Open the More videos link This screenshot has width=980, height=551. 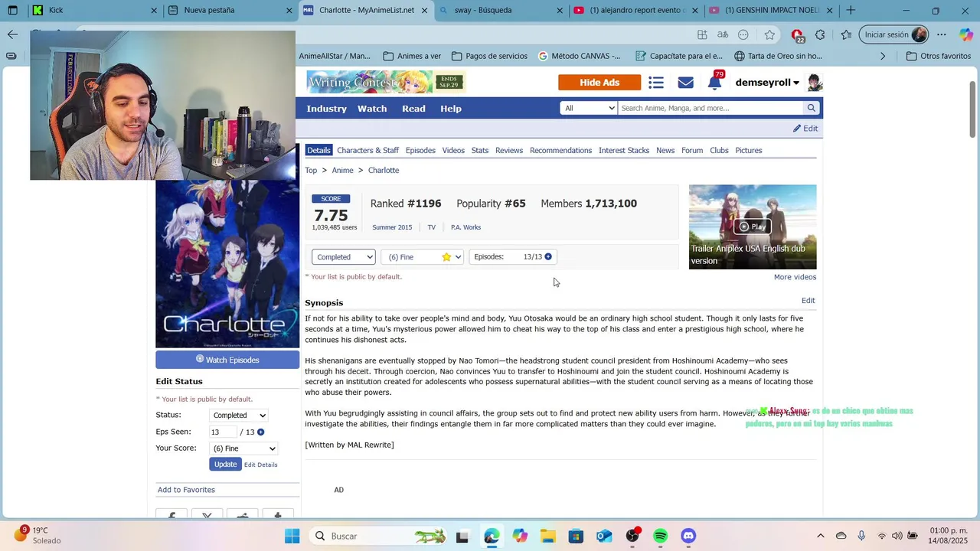click(795, 277)
